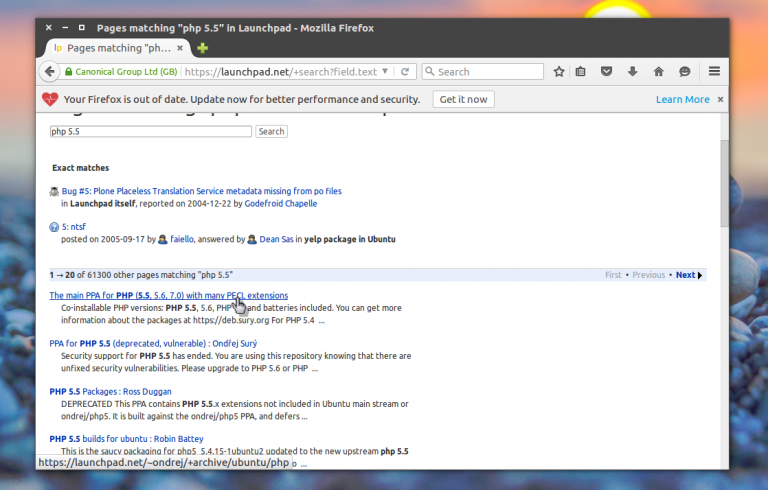Close the 'Pages matching' tab
Image resolution: width=768 pixels, height=490 pixels.
pyautogui.click(x=179, y=48)
